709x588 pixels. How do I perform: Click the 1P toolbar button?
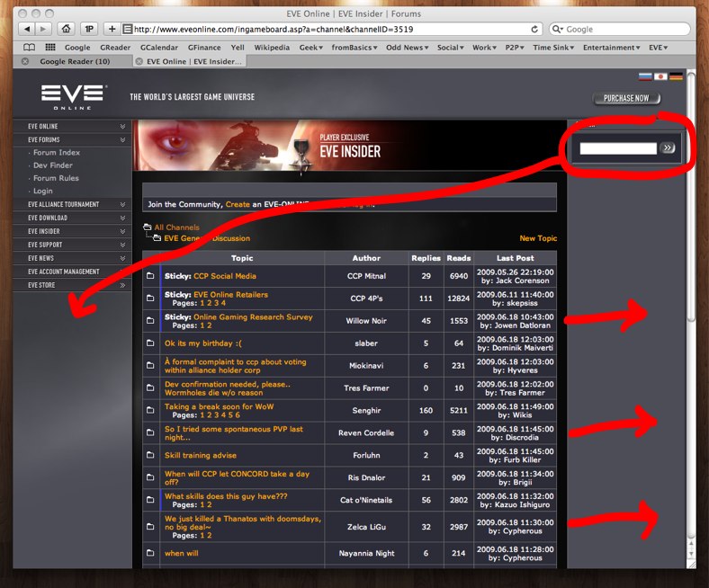pyautogui.click(x=89, y=29)
